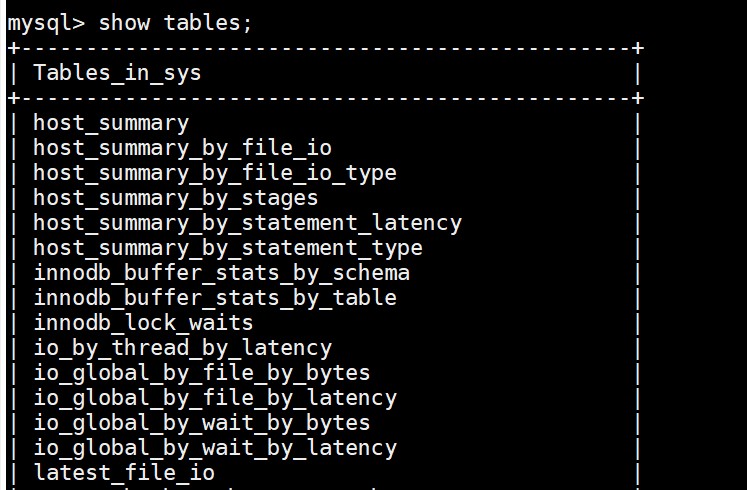Click the innodb_lock_waits entry
This screenshot has width=747, height=490.
click(x=143, y=323)
